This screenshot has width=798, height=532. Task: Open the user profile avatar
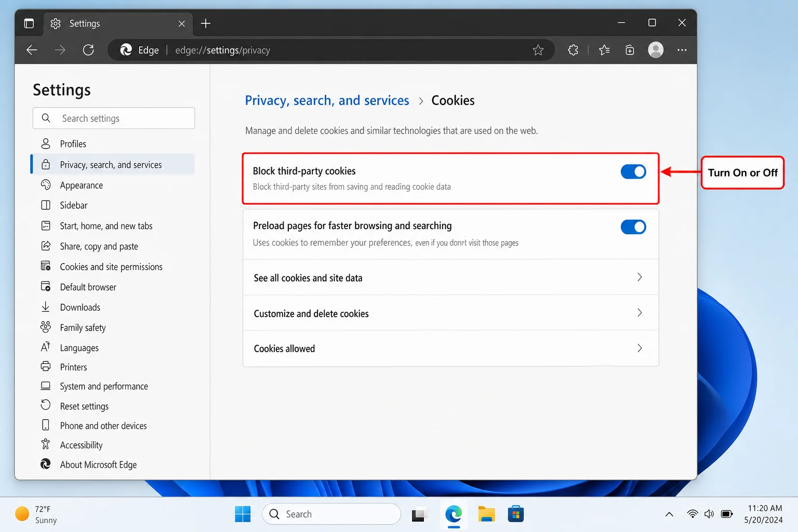pyautogui.click(x=656, y=50)
